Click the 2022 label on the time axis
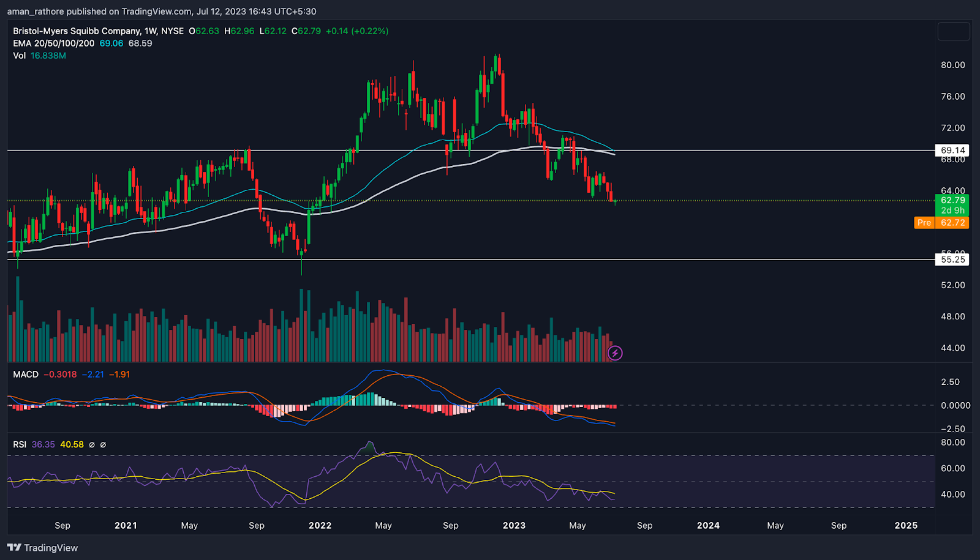 pyautogui.click(x=320, y=525)
